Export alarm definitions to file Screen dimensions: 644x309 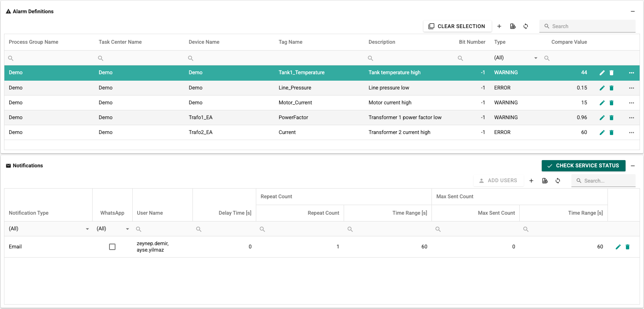point(512,26)
